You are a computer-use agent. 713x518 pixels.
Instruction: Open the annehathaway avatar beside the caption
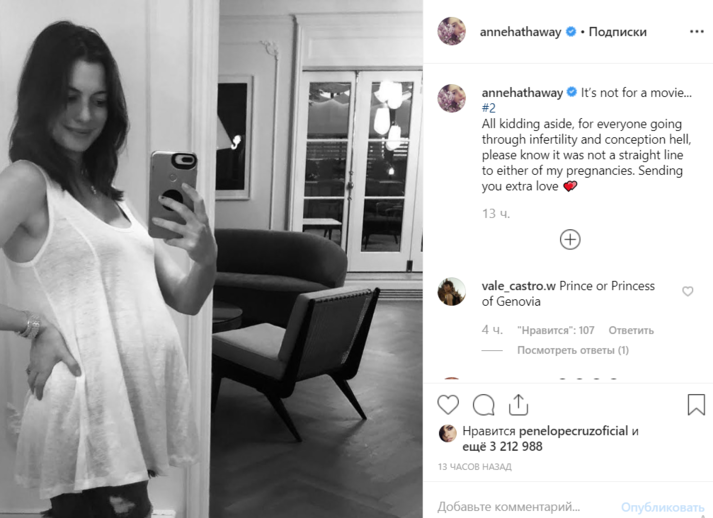(x=452, y=98)
